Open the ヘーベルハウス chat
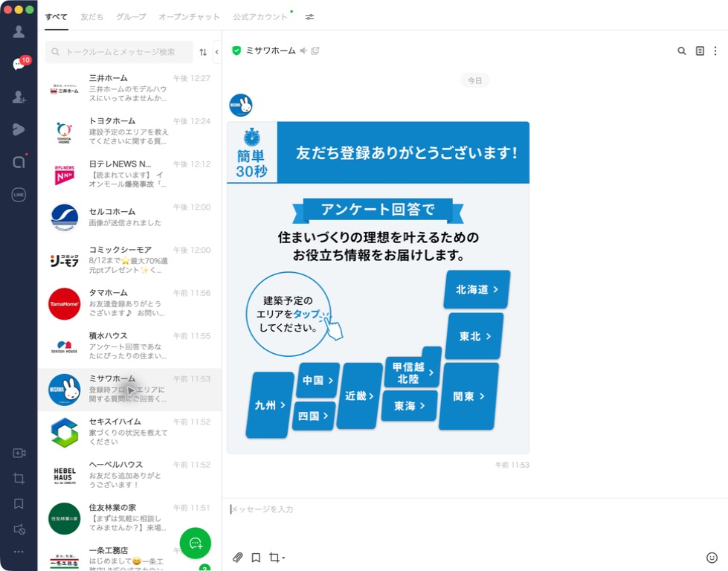The width and height of the screenshot is (728, 571). pos(129,475)
